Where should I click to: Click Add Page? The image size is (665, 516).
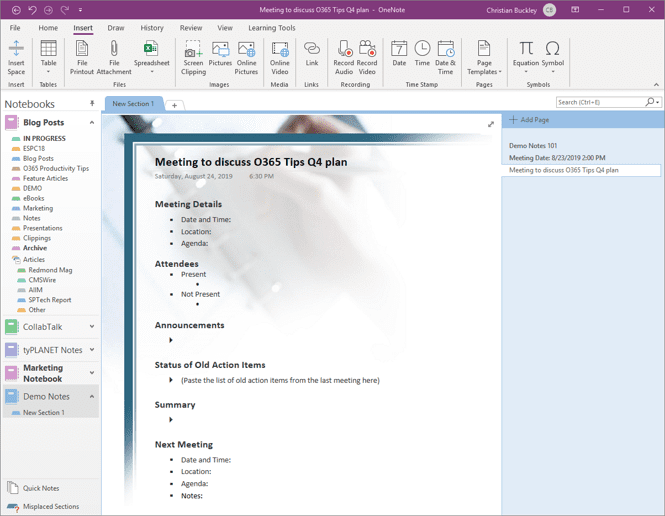pos(529,120)
